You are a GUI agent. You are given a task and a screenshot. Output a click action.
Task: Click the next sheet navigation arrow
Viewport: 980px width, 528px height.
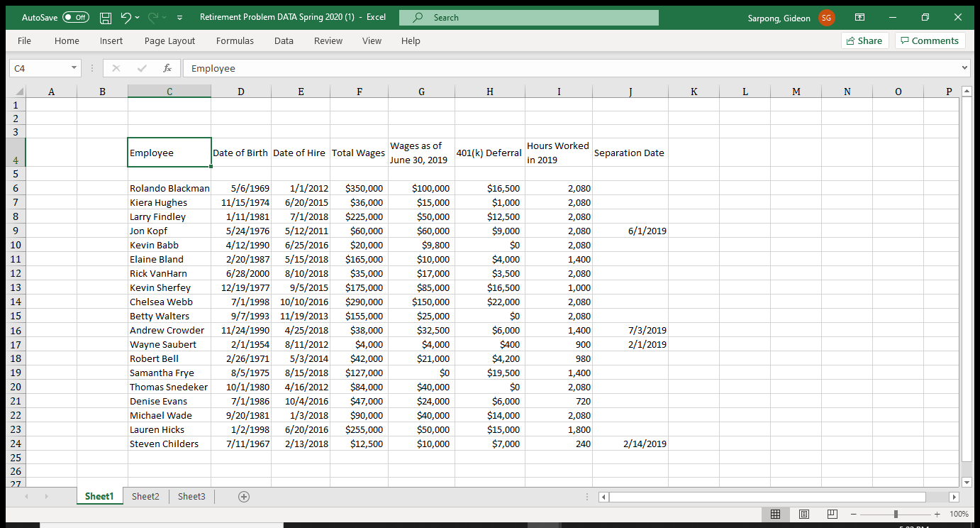46,497
